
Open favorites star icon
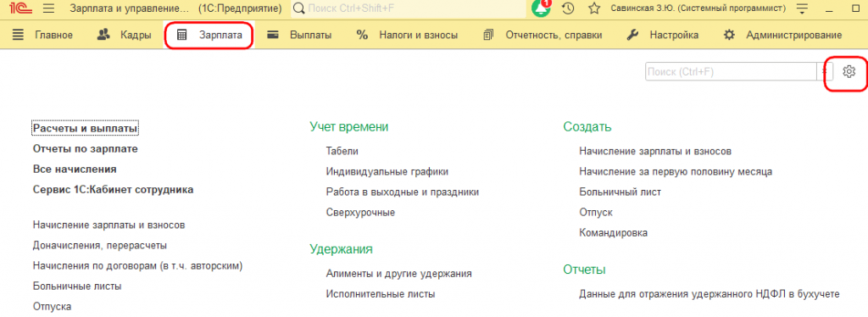point(594,8)
